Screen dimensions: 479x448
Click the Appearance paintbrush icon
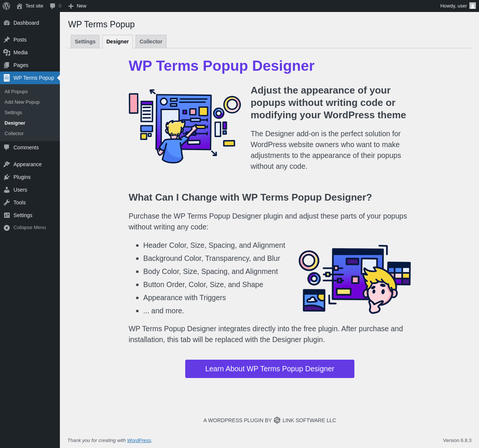[7, 164]
